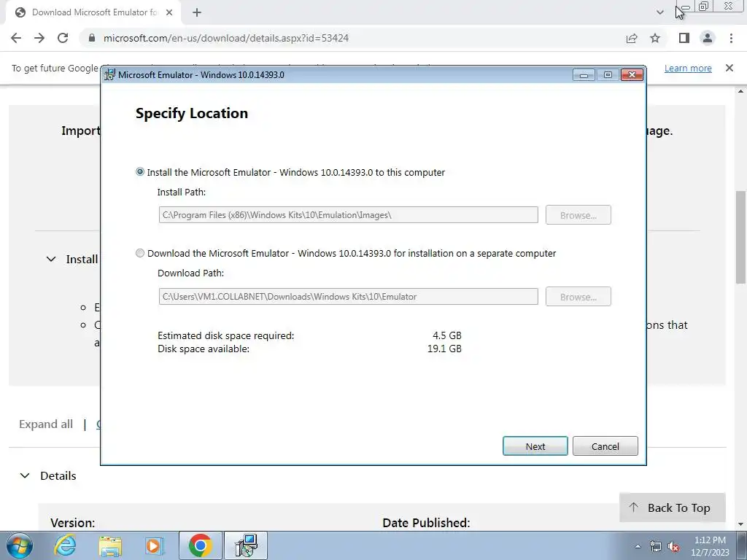
Task: Open Windows Explorer folder from taskbar
Action: coord(110,545)
